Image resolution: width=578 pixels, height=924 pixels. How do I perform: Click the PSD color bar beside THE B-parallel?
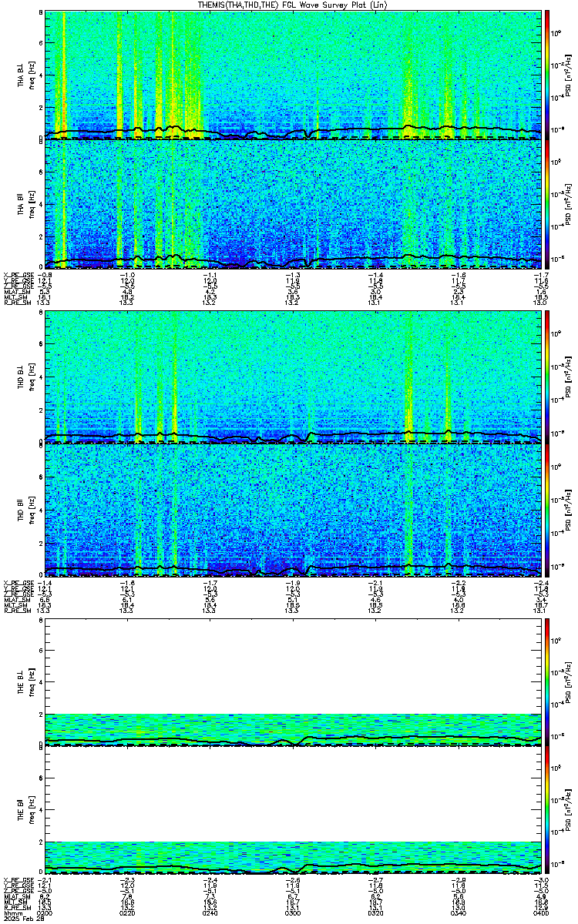547,811
